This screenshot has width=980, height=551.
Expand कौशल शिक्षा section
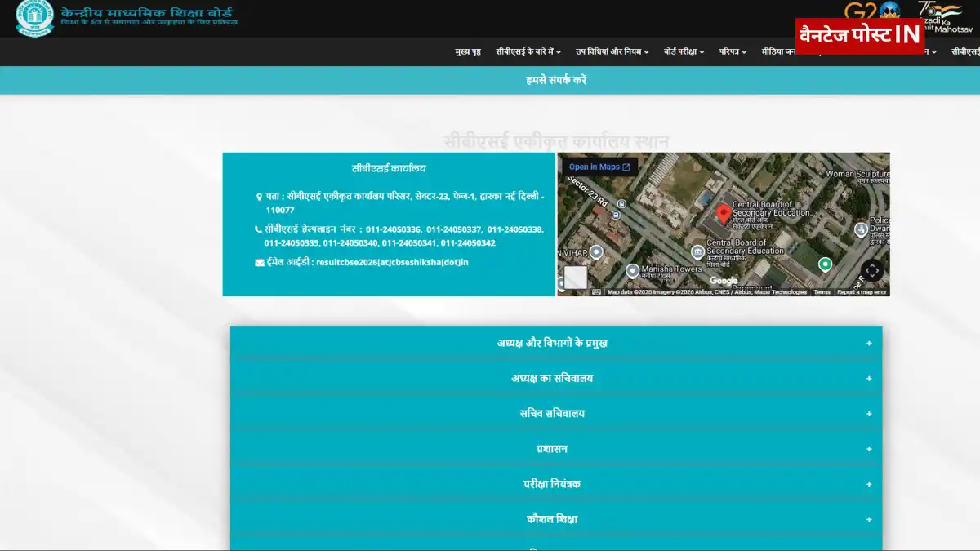click(x=556, y=518)
